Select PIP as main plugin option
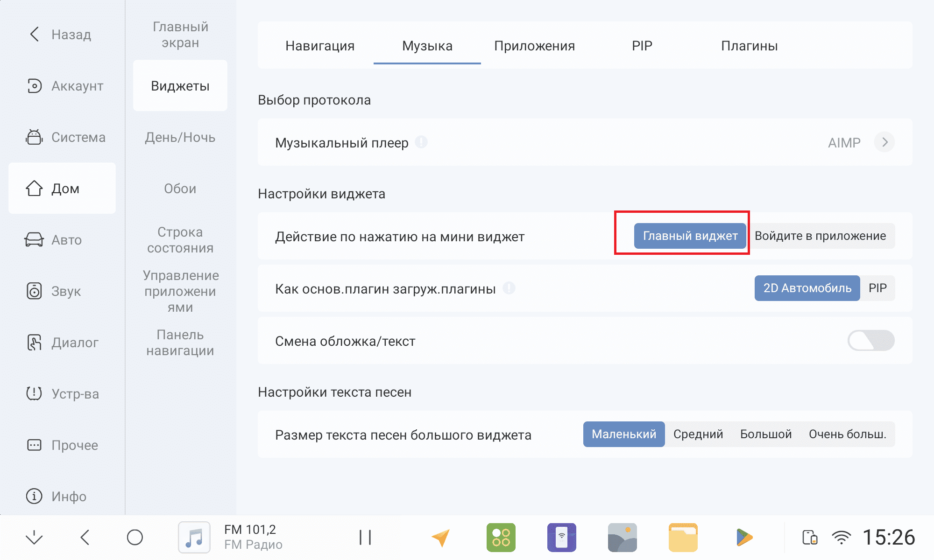The height and width of the screenshot is (560, 934). coord(877,288)
